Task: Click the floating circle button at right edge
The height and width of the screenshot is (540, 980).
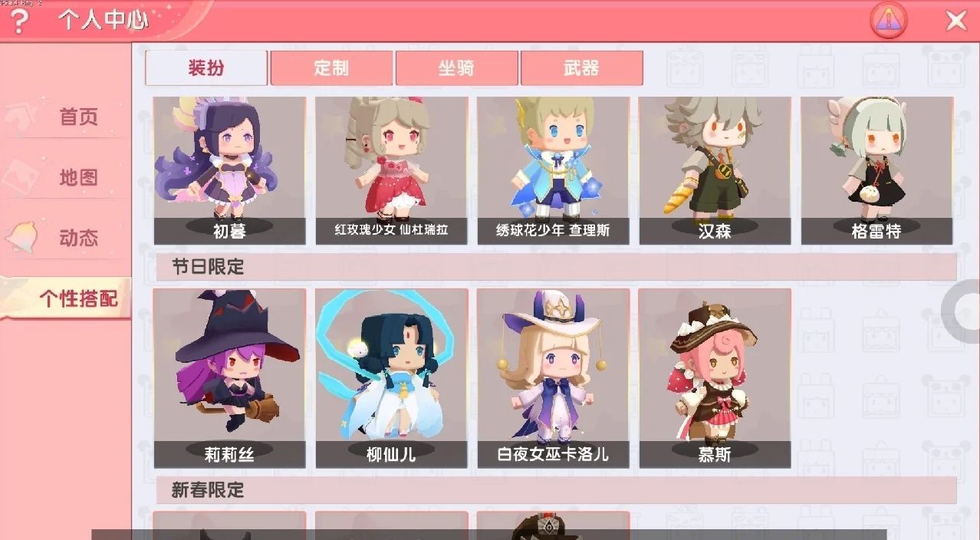Action: pyautogui.click(x=962, y=311)
